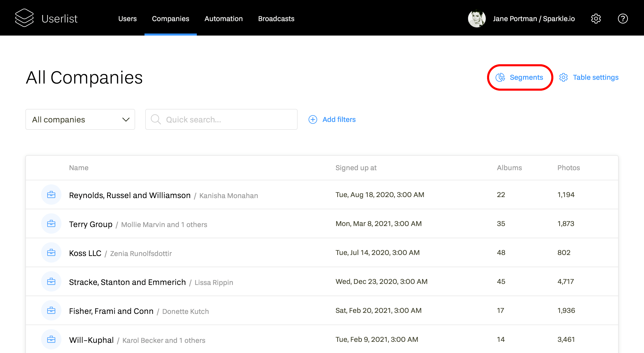Viewport: 644px width, 353px height.
Task: Click the briefcase icon beside Koss LLC
Action: [x=51, y=252]
